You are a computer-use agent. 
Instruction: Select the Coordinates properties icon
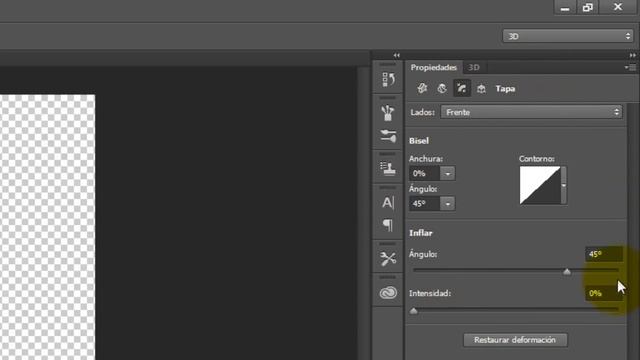click(481, 88)
